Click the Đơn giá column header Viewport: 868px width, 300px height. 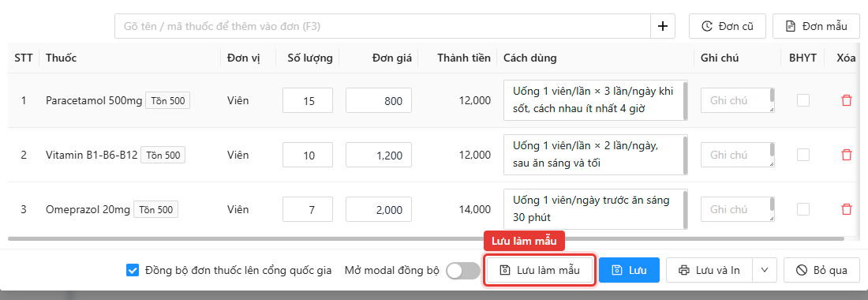coord(392,58)
